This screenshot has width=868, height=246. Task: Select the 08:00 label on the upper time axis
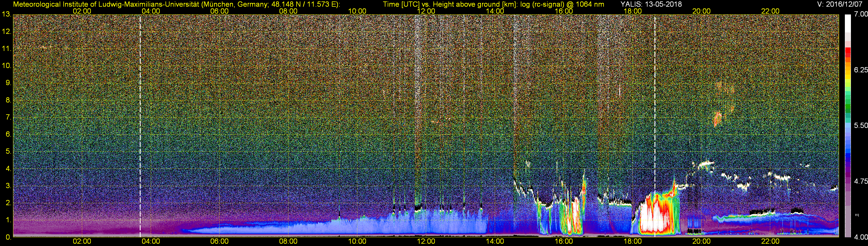[288, 11]
